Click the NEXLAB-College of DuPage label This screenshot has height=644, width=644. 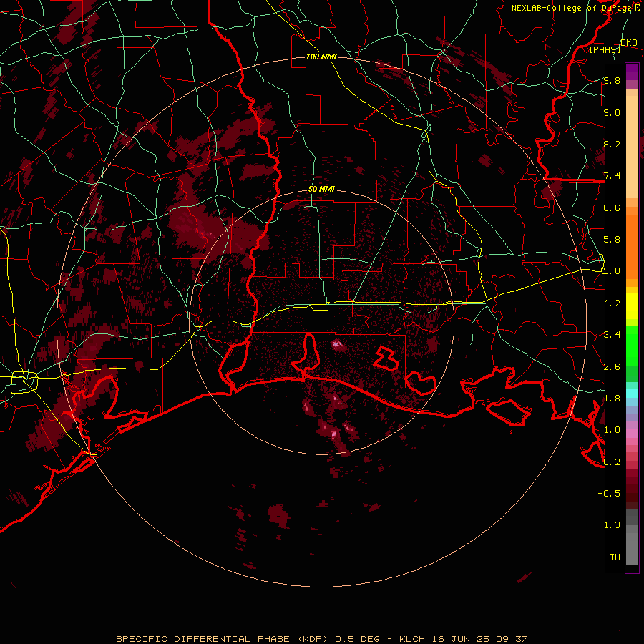click(x=572, y=8)
